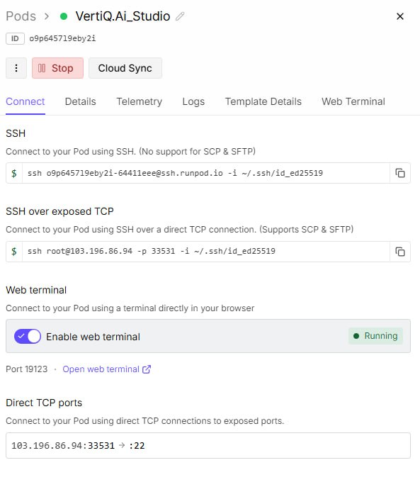Click the SSH section heading
This screenshot has width=420, height=504.
click(16, 133)
